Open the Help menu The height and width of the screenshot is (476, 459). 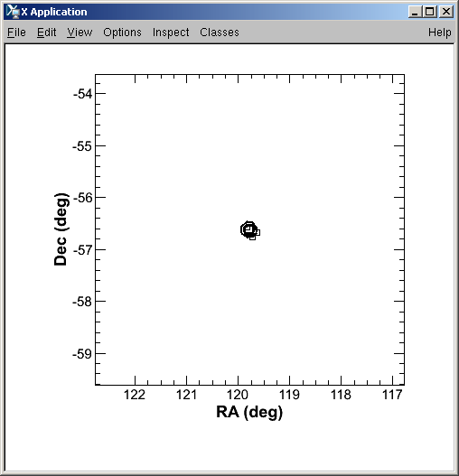(x=439, y=33)
